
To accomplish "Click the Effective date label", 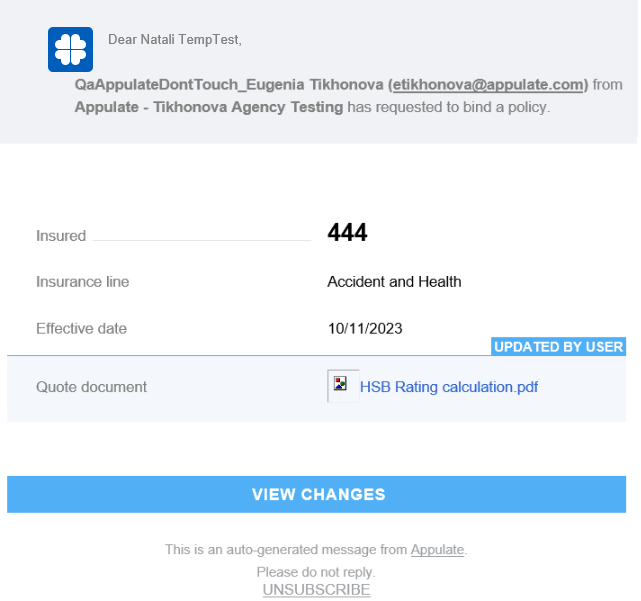I will click(81, 328).
